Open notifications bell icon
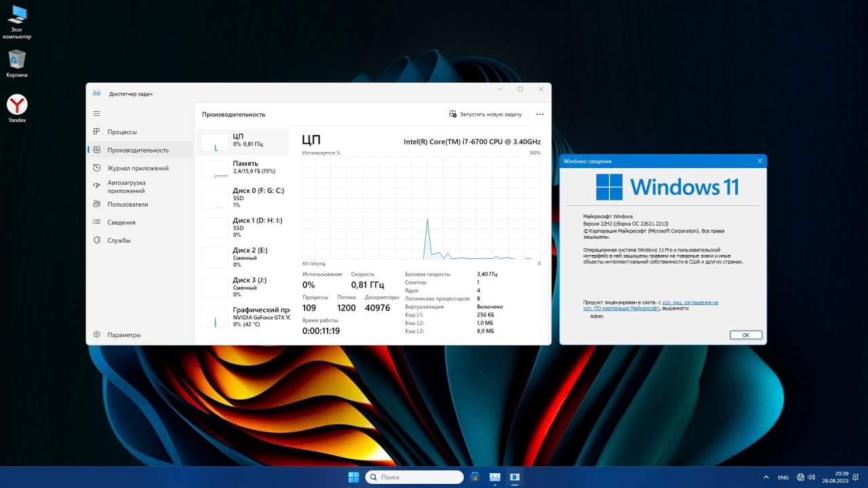The height and width of the screenshot is (488, 868). pyautogui.click(x=856, y=477)
